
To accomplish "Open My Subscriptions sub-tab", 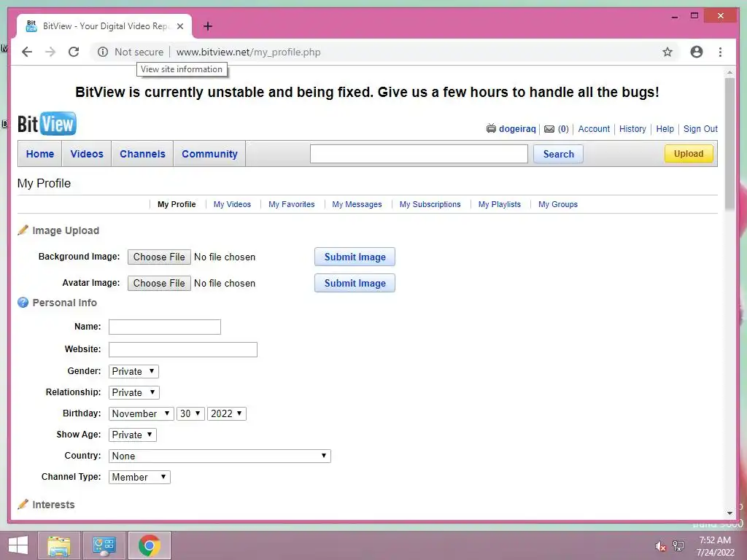I will coord(430,204).
